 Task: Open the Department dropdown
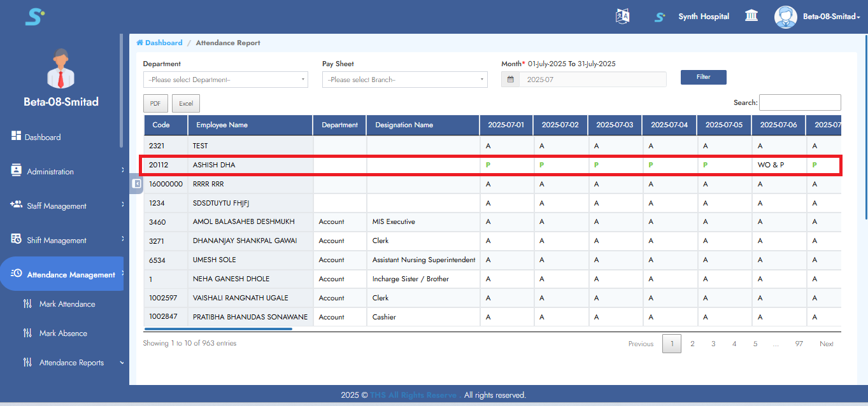[225, 80]
